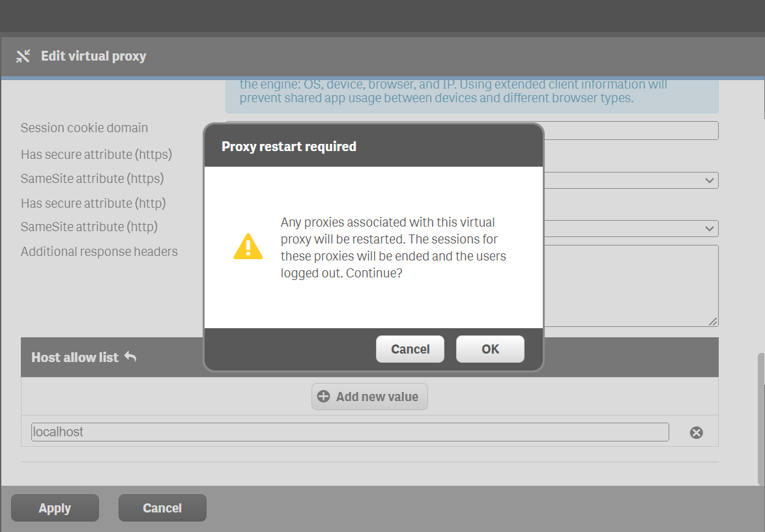765x532 pixels.
Task: Click the undo arrow beside Host allow list
Action: (x=130, y=356)
